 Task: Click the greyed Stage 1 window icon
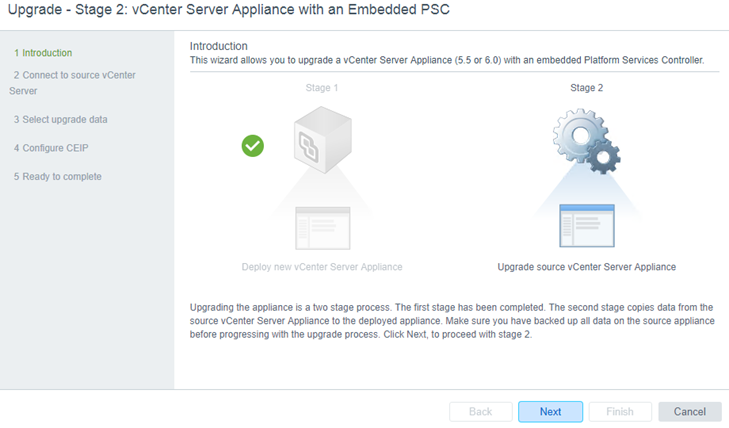pyautogui.click(x=323, y=228)
